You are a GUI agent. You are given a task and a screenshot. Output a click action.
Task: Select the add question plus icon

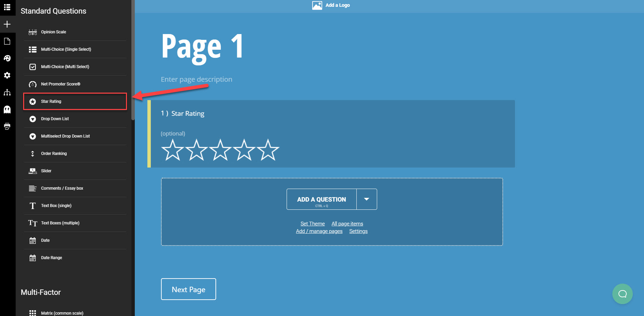(x=7, y=24)
